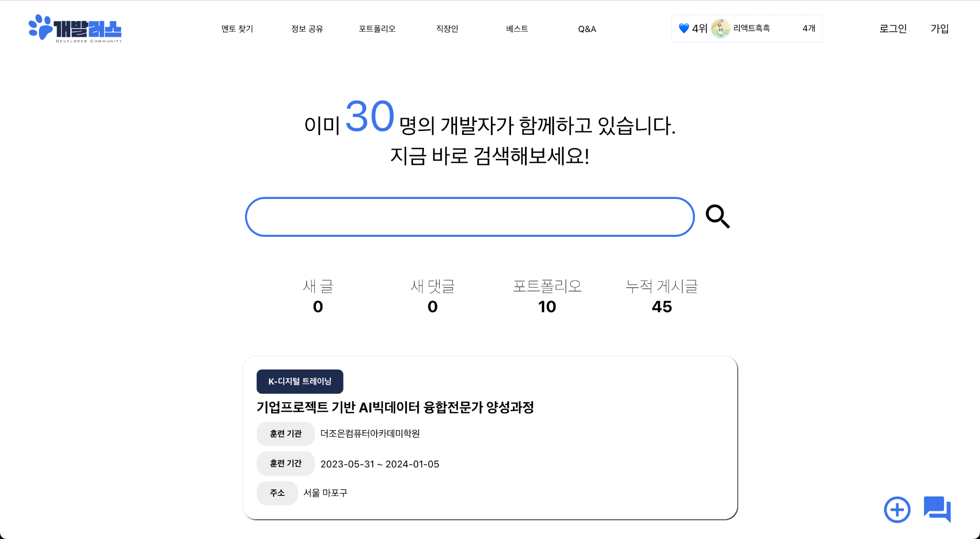Click the blue plus circle button
Image resolution: width=980 pixels, height=539 pixels.
(x=897, y=510)
